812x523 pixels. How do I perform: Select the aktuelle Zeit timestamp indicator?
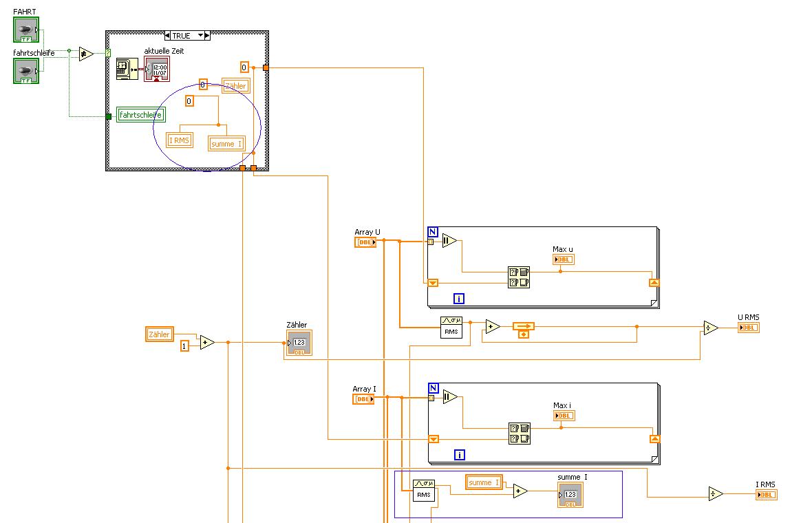[x=157, y=69]
